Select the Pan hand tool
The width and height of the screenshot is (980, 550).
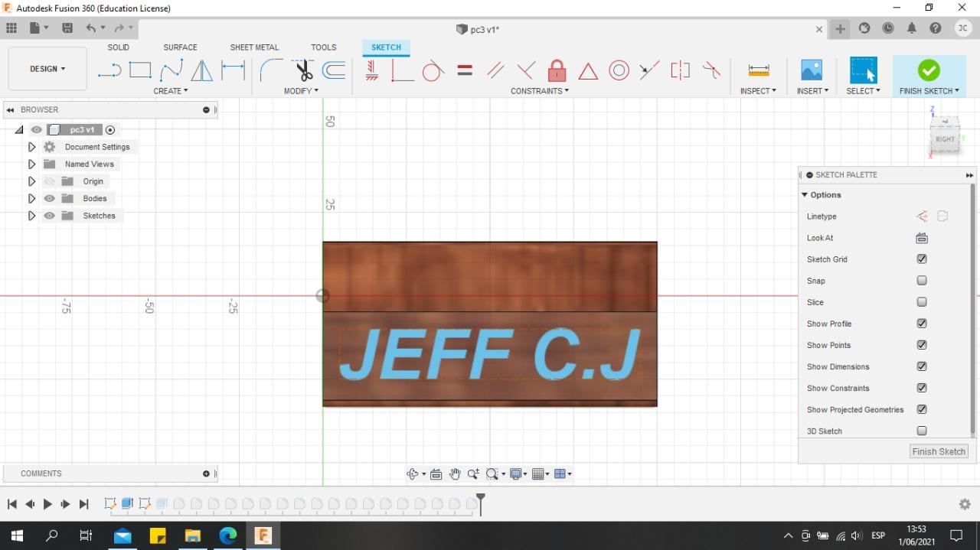click(455, 474)
